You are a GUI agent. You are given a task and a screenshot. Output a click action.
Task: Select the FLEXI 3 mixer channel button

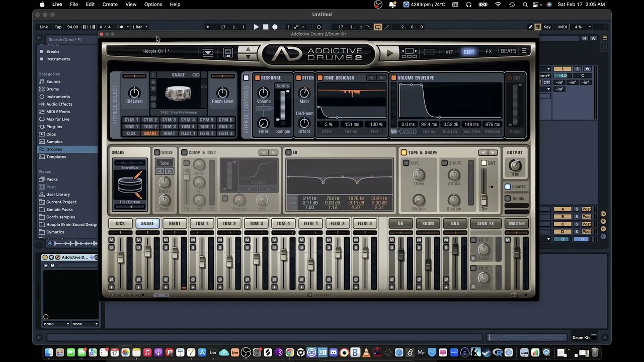(x=365, y=223)
